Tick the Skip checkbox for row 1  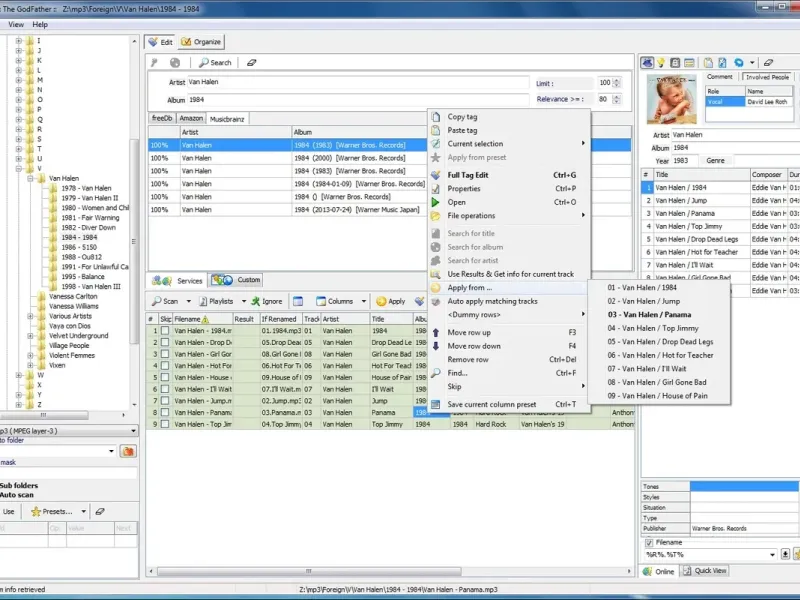(x=165, y=330)
